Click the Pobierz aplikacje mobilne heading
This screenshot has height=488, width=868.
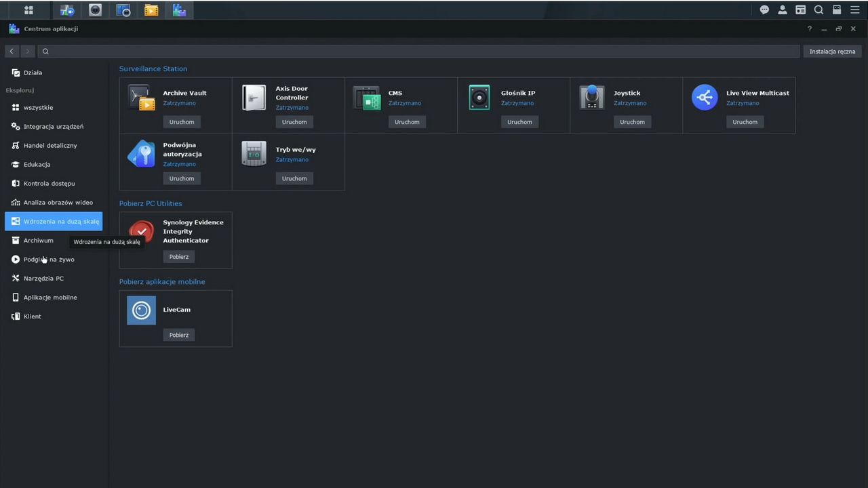pos(162,281)
